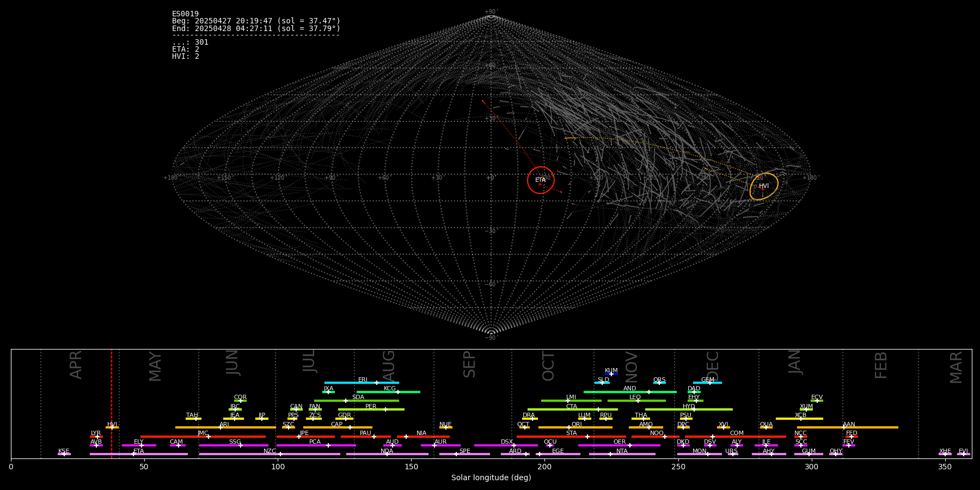Click the pink KSE shower bar
The width and height of the screenshot is (980, 490).
(64, 454)
